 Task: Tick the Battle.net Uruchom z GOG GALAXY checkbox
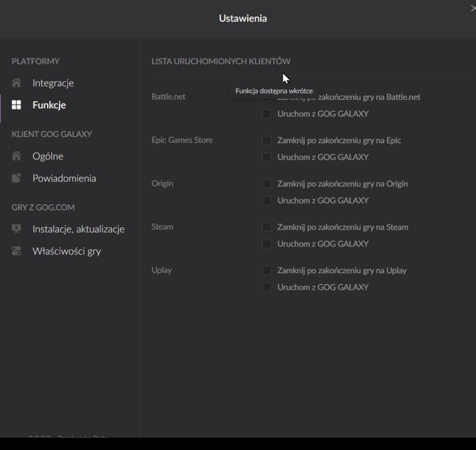(x=267, y=114)
